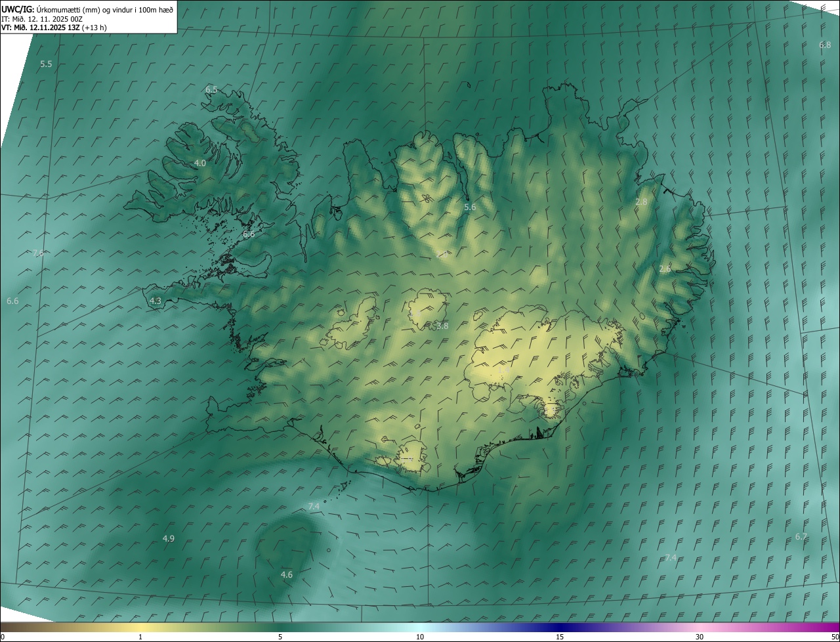The width and height of the screenshot is (840, 642).
Task: Click the '0' tick on the color scale
Action: pyautogui.click(x=3, y=637)
